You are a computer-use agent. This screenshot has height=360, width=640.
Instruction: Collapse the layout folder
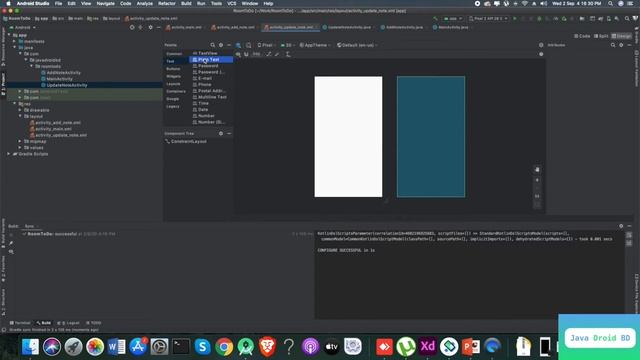[x=20, y=116]
